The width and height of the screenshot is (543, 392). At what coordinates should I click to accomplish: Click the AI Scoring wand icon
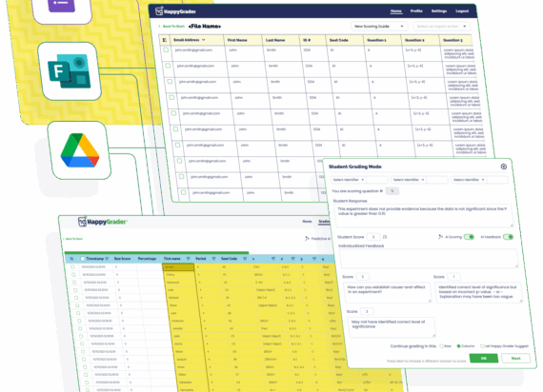coord(440,237)
